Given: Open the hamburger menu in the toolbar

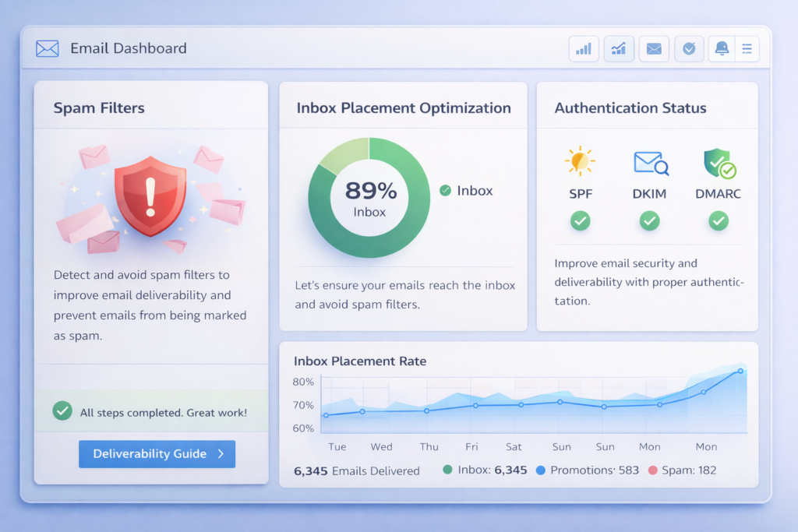Looking at the screenshot, I should pyautogui.click(x=747, y=48).
